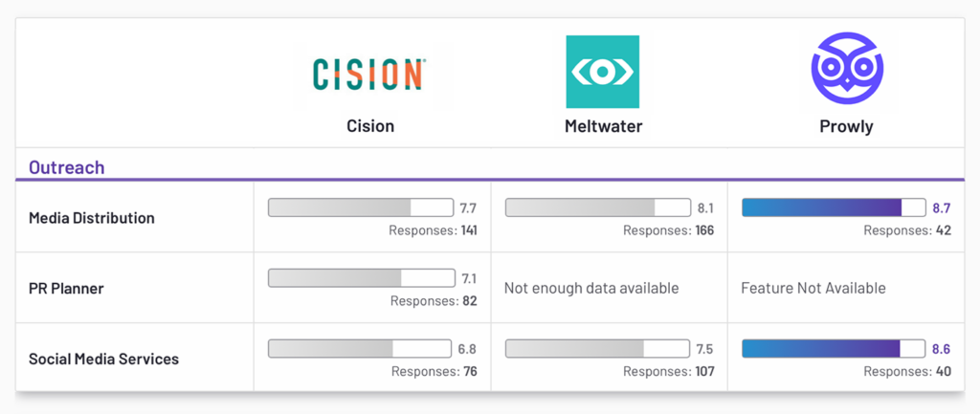Open the Outreach section heading
The width and height of the screenshot is (980, 414).
(66, 167)
